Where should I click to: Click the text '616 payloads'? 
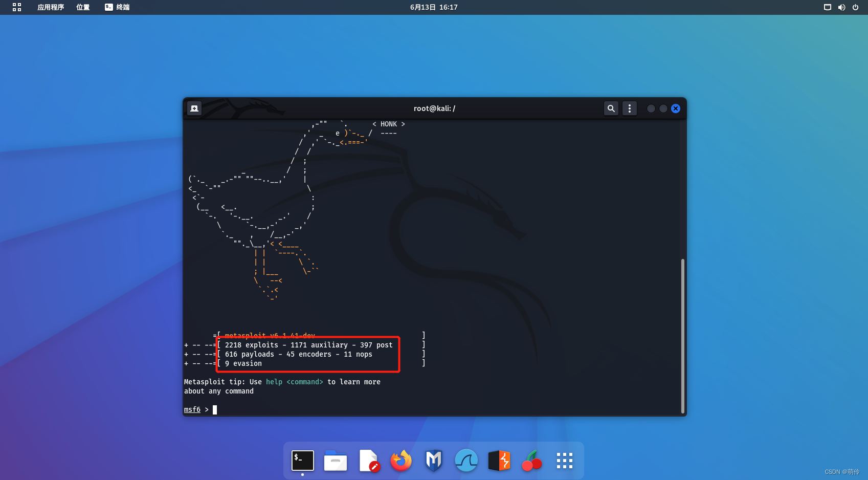click(x=250, y=354)
